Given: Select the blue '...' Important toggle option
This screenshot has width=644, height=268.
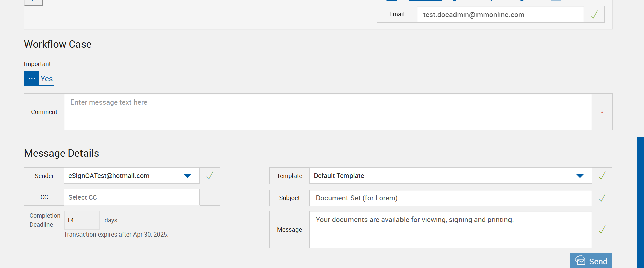Looking at the screenshot, I should (32, 78).
